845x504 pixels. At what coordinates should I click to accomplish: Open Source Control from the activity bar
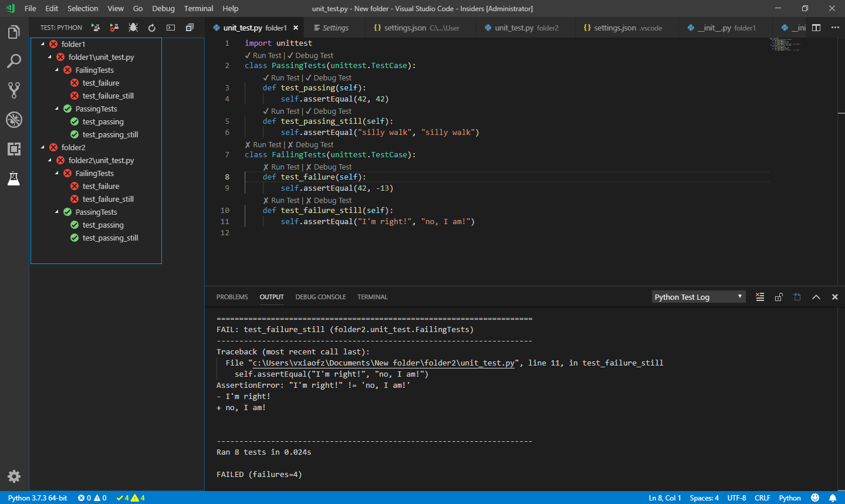pyautogui.click(x=13, y=90)
